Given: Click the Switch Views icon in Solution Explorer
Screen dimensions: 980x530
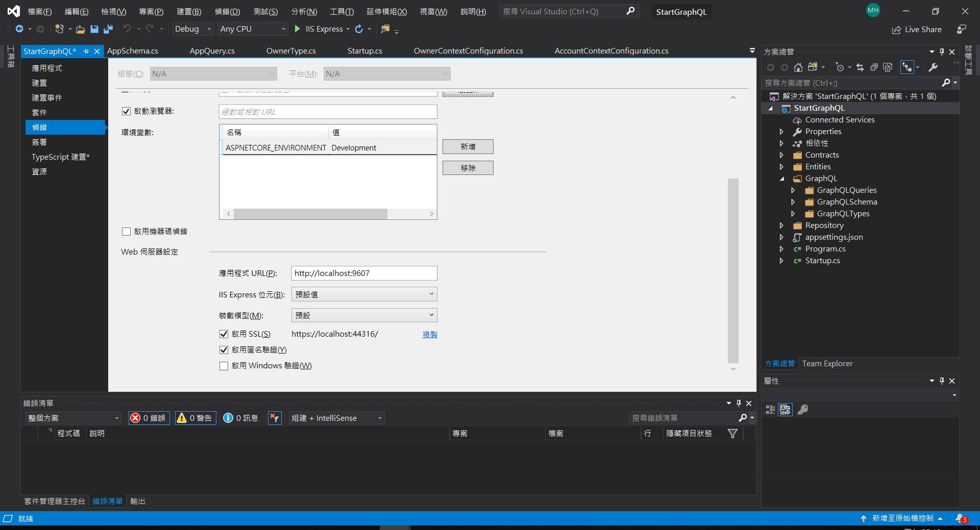Looking at the screenshot, I should tap(812, 67).
